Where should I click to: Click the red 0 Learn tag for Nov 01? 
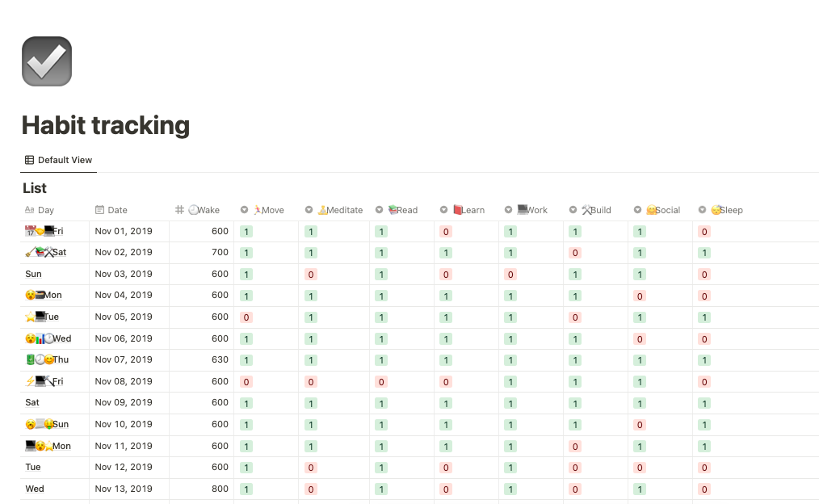pos(446,232)
